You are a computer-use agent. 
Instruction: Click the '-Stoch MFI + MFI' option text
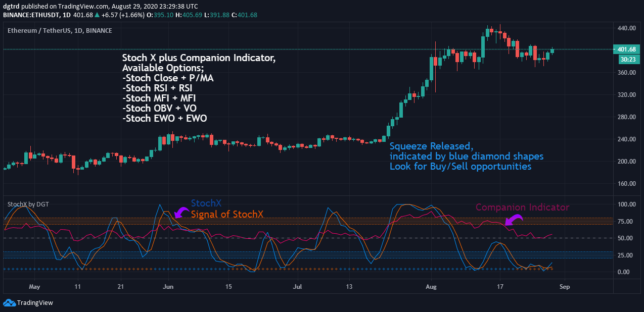159,98
